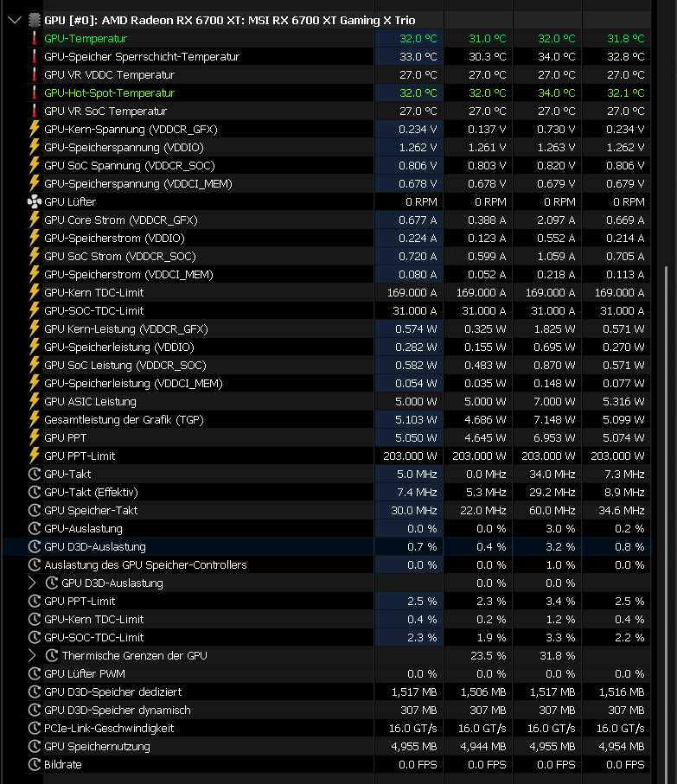The width and height of the screenshot is (677, 784).
Task: Click clock icon of GPU Speicher-Takt
Action: click(34, 511)
